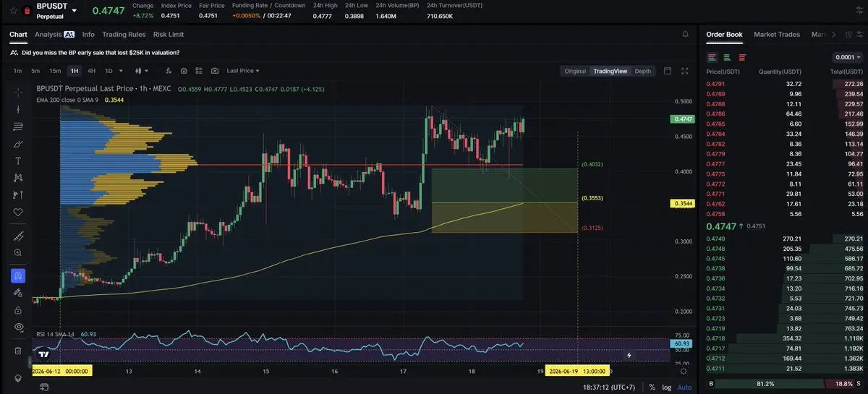Open the forecasting and position tool

click(x=18, y=195)
